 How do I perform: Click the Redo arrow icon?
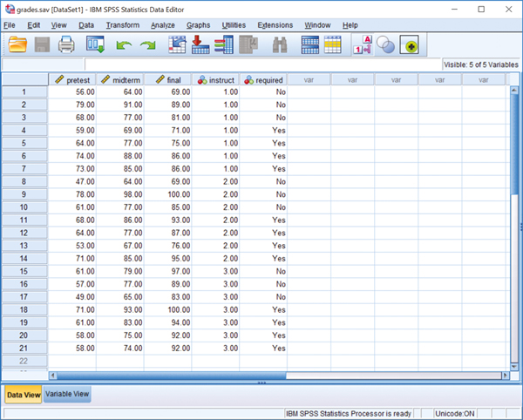(147, 45)
